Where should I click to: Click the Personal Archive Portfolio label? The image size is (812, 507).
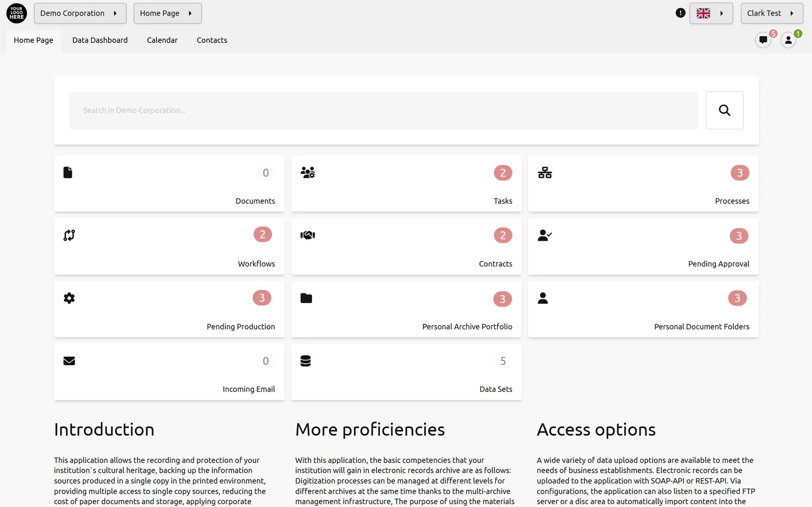[467, 327]
